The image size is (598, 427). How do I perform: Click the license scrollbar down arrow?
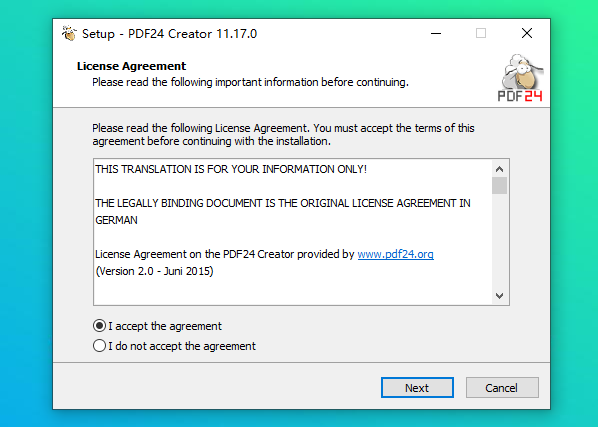pos(499,295)
